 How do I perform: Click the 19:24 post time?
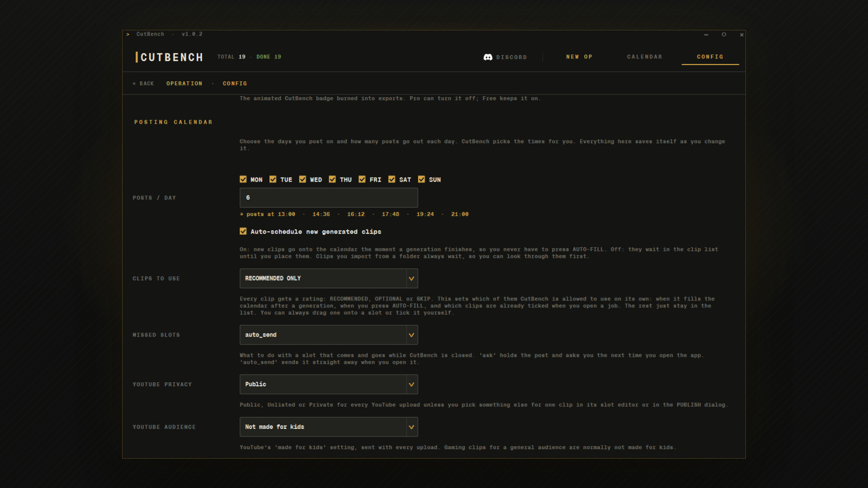point(425,214)
